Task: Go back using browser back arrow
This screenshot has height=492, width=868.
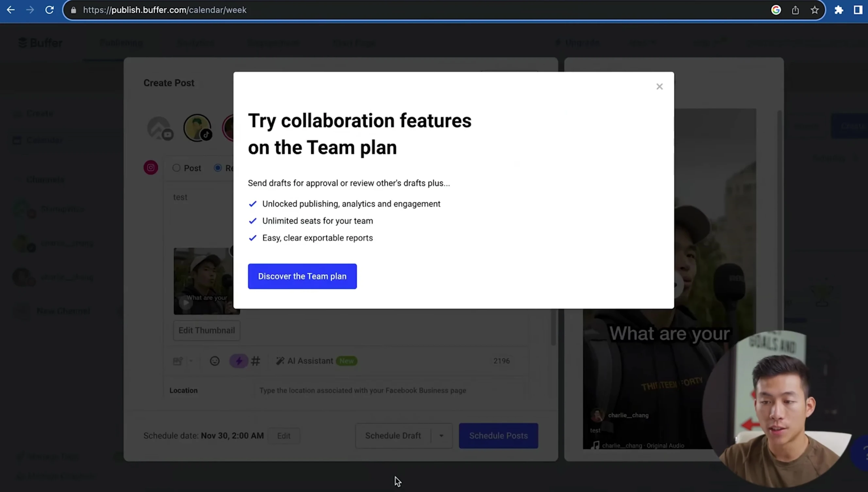Action: (11, 10)
